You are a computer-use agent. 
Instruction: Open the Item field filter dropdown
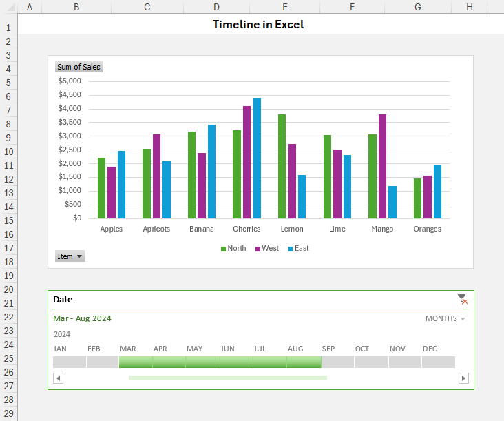point(70,256)
